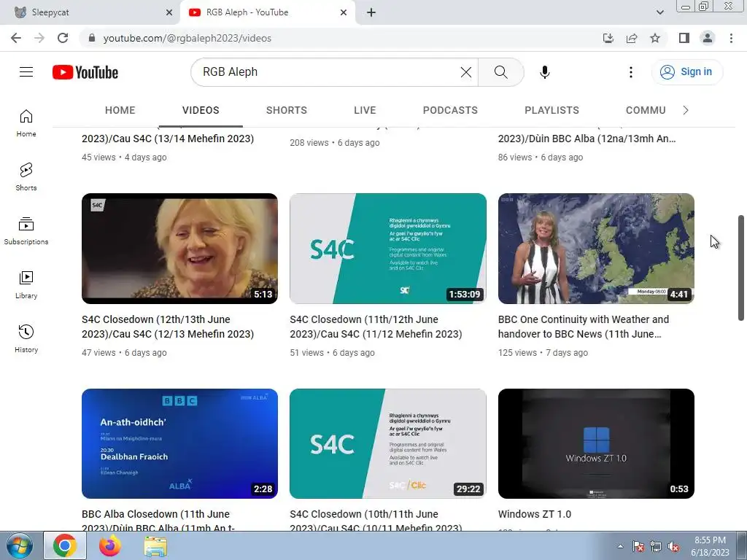Viewport: 747px width, 560px height.
Task: Toggle the browser side panel
Action: coord(684,38)
